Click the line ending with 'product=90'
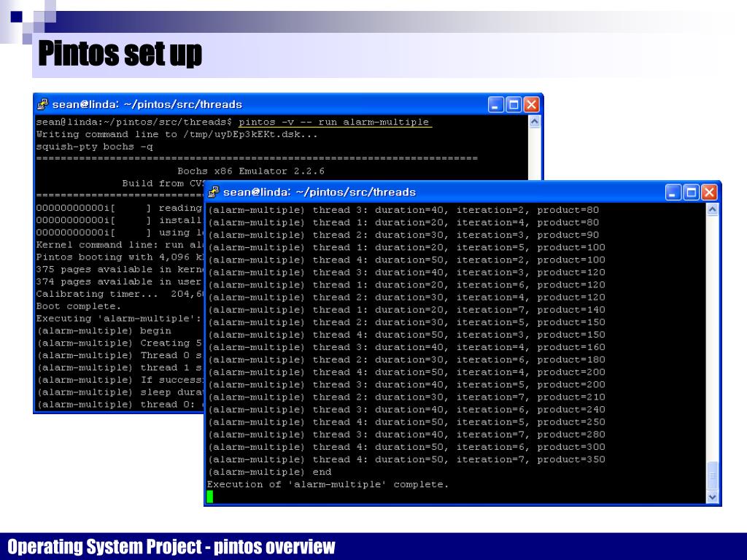Image resolution: width=747 pixels, height=560 pixels. [x=403, y=235]
